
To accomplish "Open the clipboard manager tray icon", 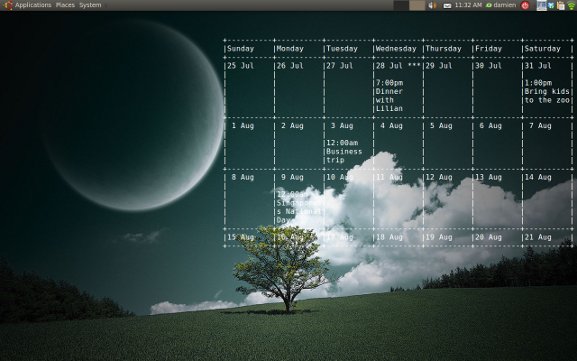I will (560, 5).
